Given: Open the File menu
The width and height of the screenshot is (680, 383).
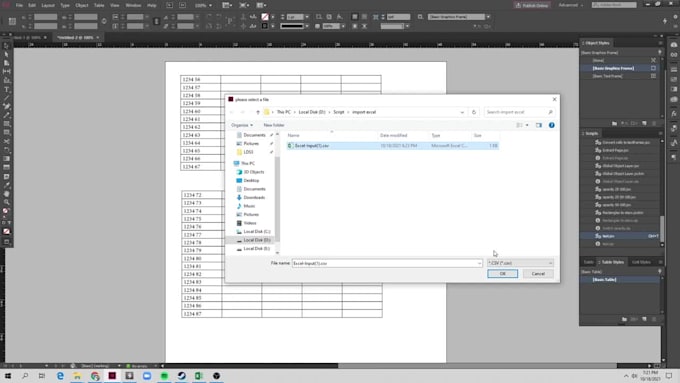Looking at the screenshot, I should tap(19, 5).
